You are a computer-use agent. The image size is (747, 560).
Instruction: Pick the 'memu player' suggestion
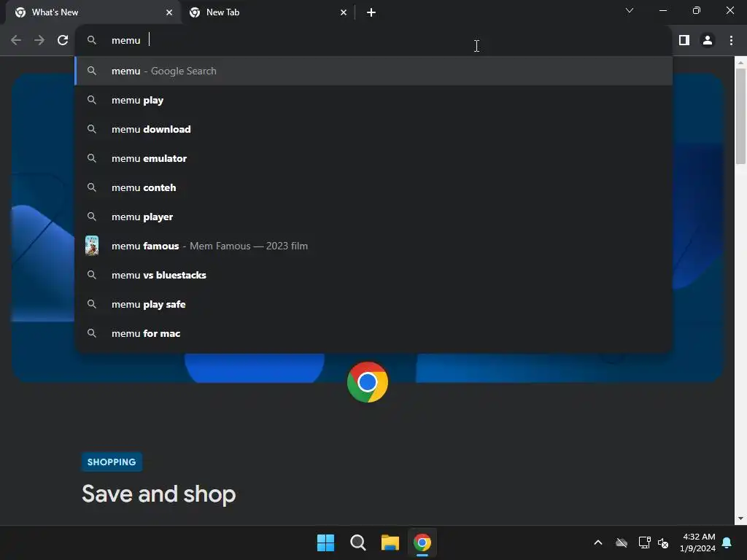click(x=373, y=217)
